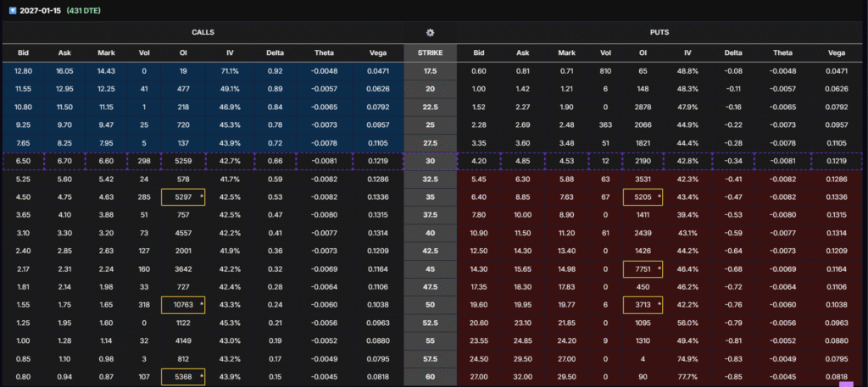Click highlighted calls OI 5368 marker
The height and width of the screenshot is (387, 868).
click(183, 377)
